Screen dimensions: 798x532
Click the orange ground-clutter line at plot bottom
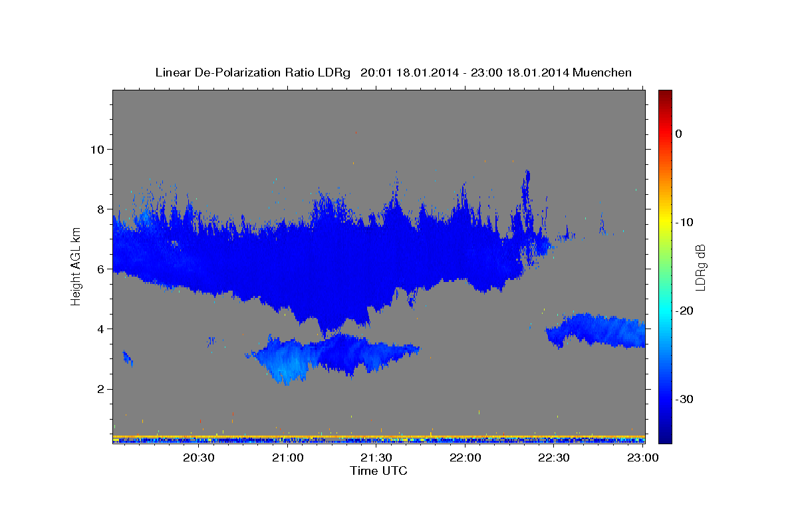378,437
